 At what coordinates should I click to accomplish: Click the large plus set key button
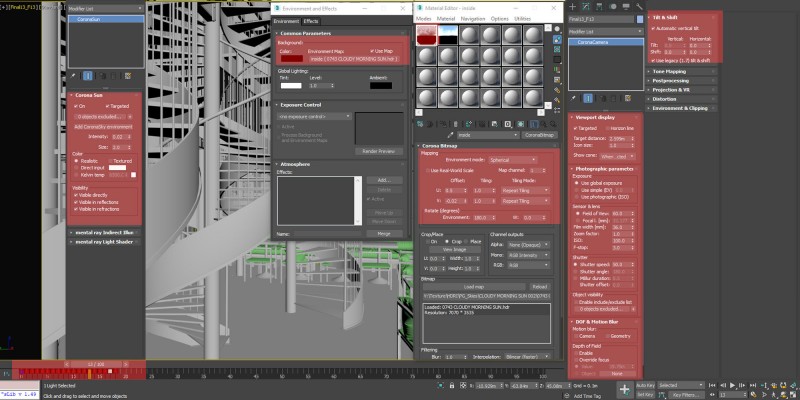point(624,387)
